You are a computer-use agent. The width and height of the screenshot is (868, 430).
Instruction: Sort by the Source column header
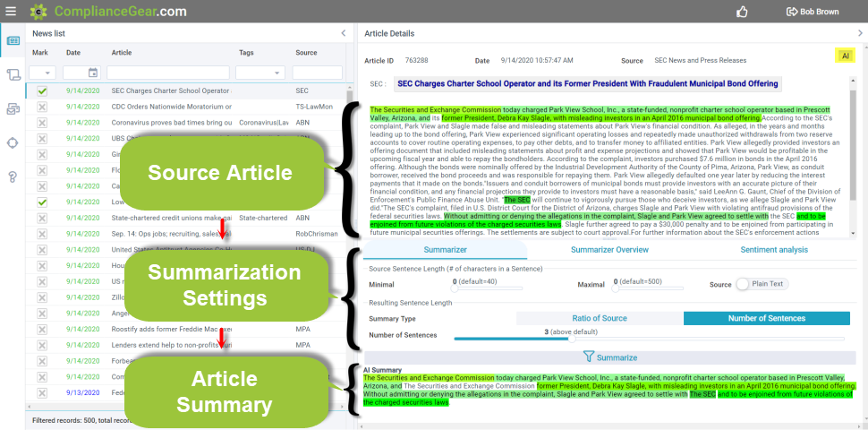[306, 53]
